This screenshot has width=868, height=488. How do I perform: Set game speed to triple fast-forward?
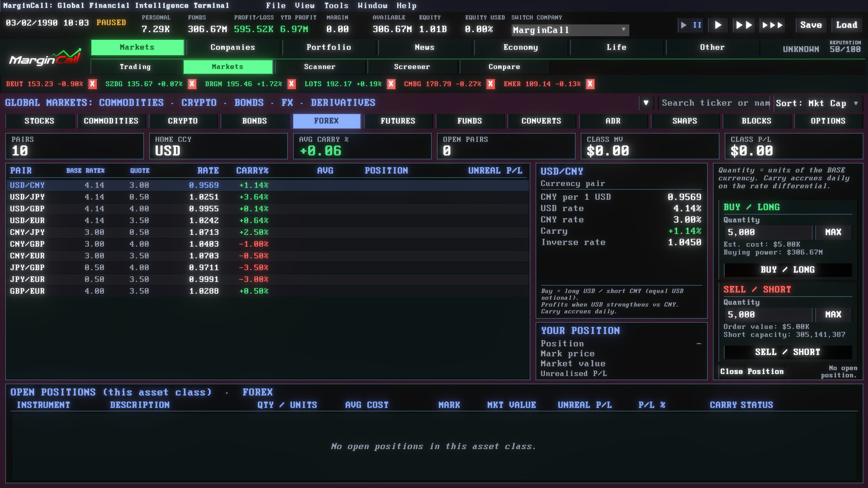click(773, 25)
